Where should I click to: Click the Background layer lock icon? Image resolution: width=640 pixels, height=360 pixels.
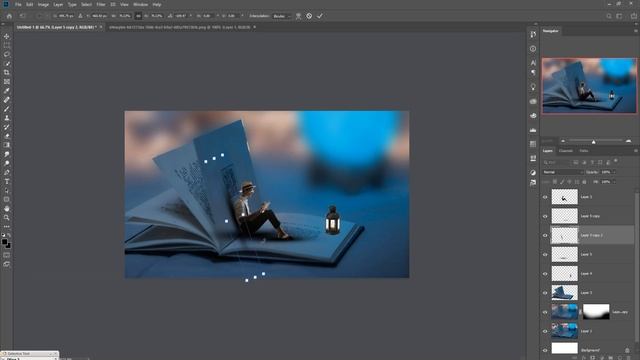627,350
